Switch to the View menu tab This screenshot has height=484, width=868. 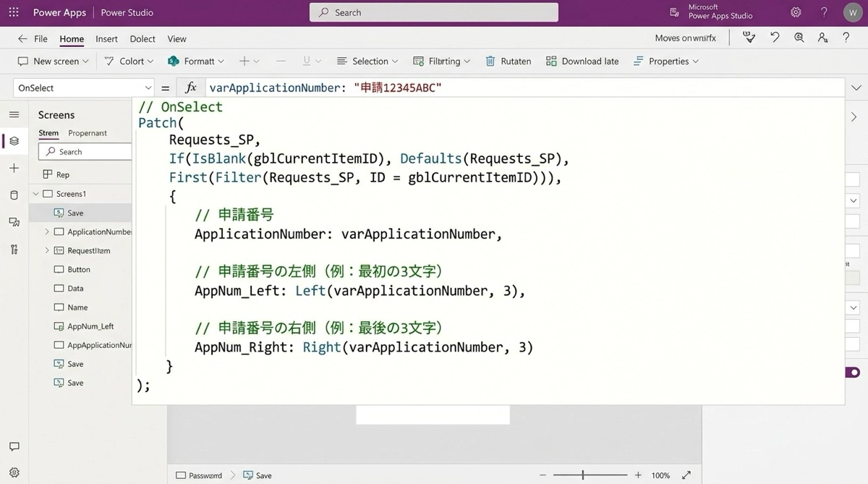176,39
